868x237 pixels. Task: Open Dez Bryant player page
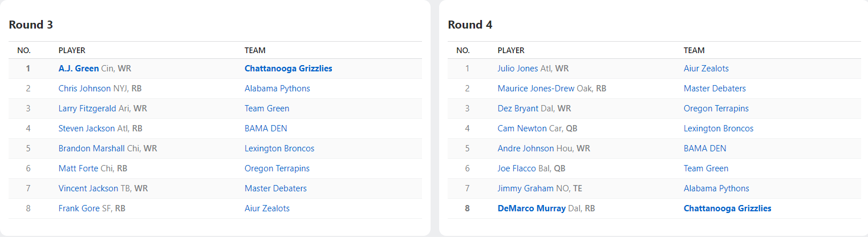(517, 109)
